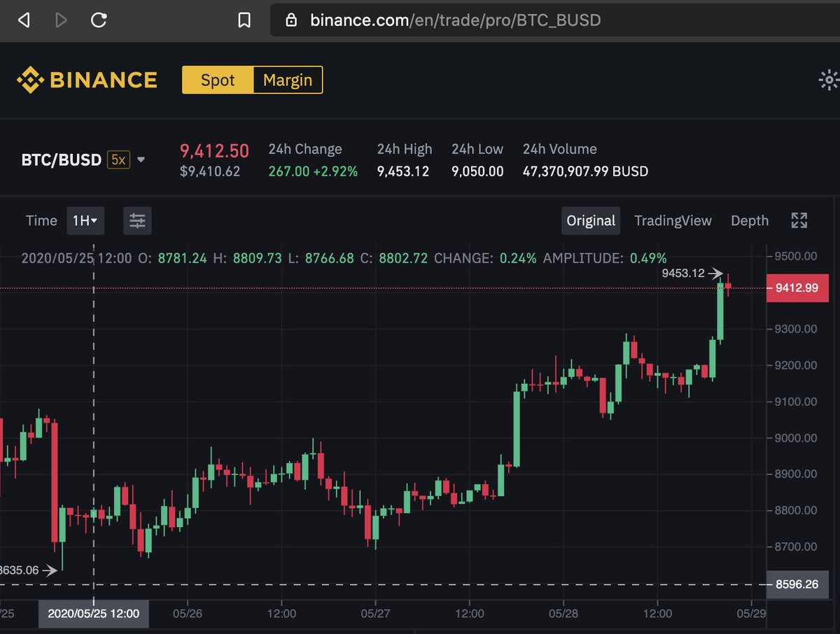
Task: Click the browser back arrow
Action: [x=24, y=20]
